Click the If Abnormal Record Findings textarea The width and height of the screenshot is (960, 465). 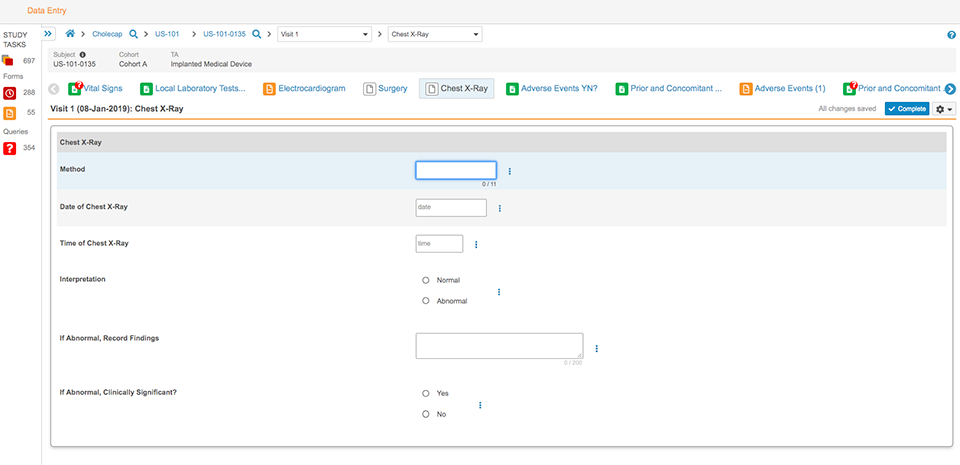tap(499, 345)
